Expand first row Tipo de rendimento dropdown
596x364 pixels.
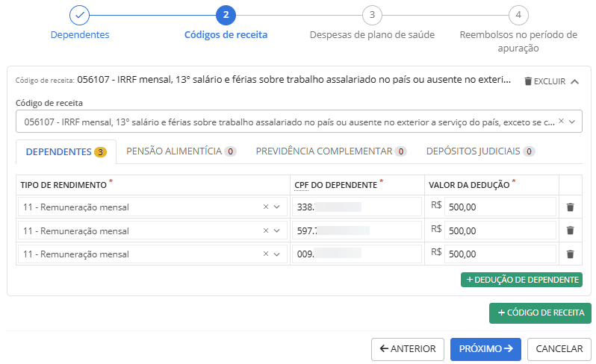tap(277, 207)
